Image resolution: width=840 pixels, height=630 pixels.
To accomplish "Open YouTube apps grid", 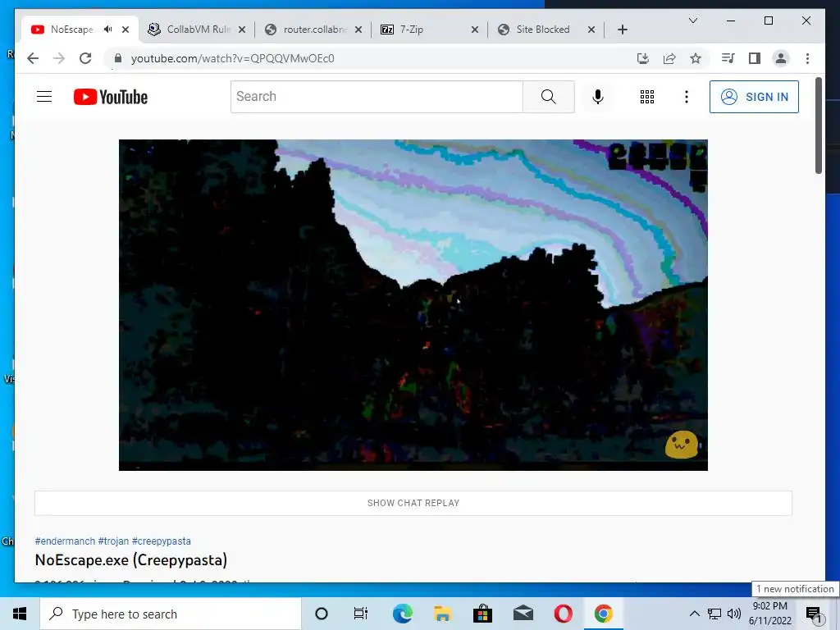I will (647, 97).
